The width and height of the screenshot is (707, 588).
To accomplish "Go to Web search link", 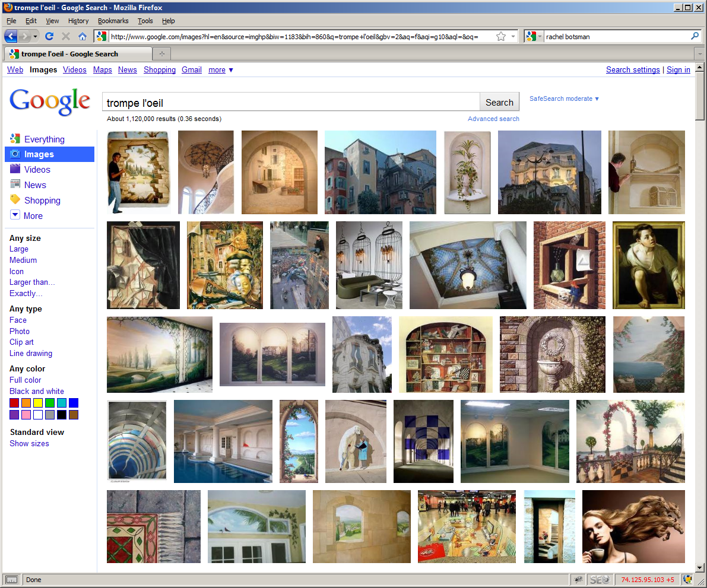I will pyautogui.click(x=15, y=70).
